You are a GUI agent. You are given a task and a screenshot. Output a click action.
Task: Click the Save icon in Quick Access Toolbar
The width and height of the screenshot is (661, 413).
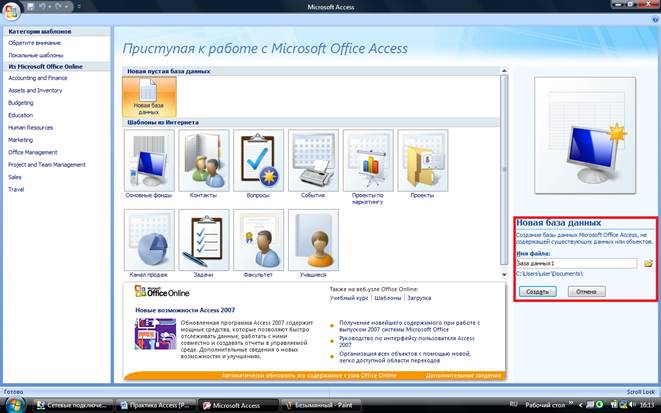coord(30,7)
